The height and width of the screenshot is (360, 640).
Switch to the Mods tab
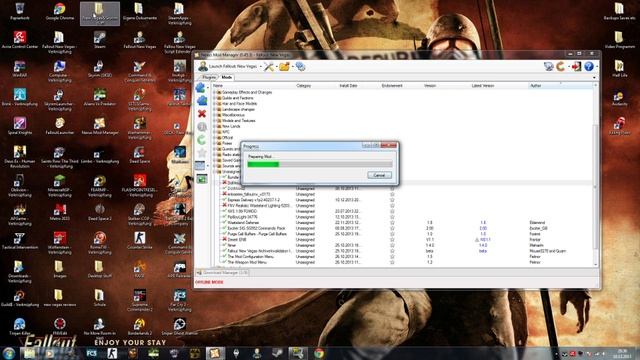click(227, 77)
